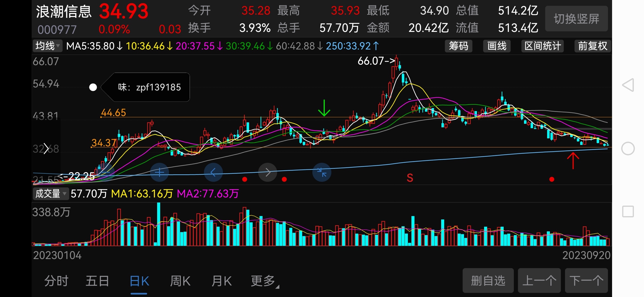Tap the 切换竖屏 button
The width and height of the screenshot is (644, 297).
[576, 19]
